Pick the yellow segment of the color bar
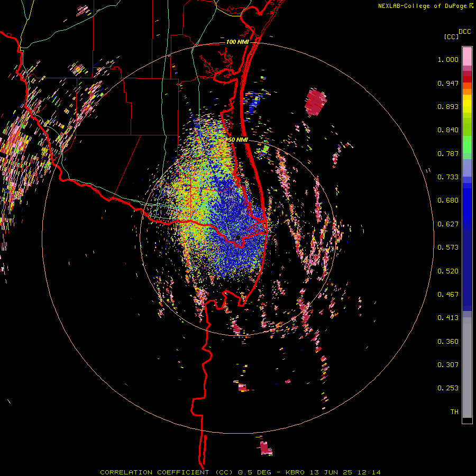Image resolution: width=476 pixels, height=476 pixels. point(467,104)
